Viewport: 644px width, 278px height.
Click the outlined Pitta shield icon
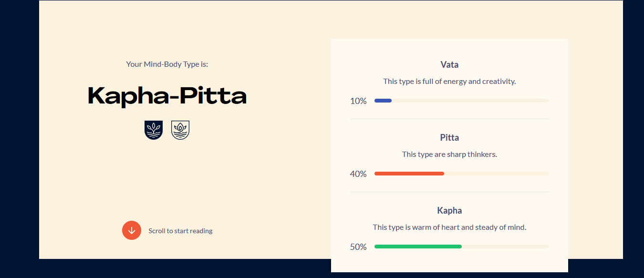tap(180, 130)
